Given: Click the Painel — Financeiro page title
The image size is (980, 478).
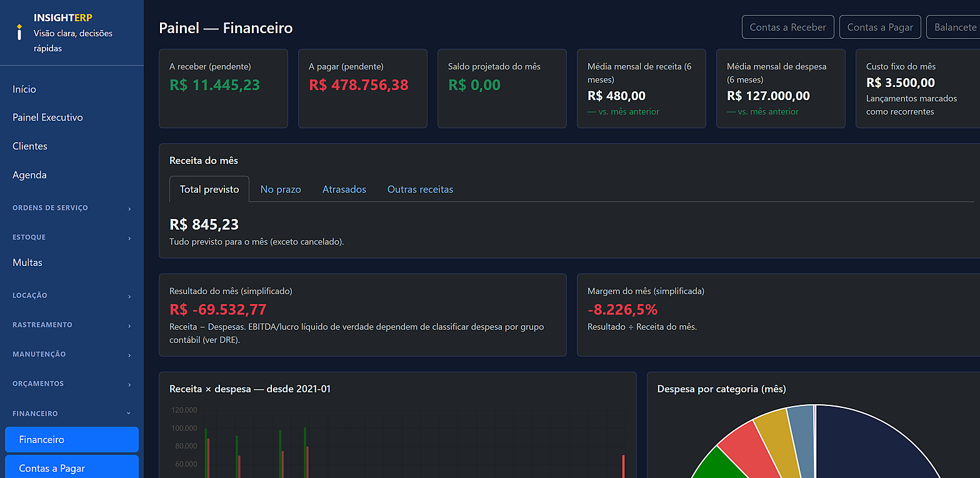Looking at the screenshot, I should point(226,28).
